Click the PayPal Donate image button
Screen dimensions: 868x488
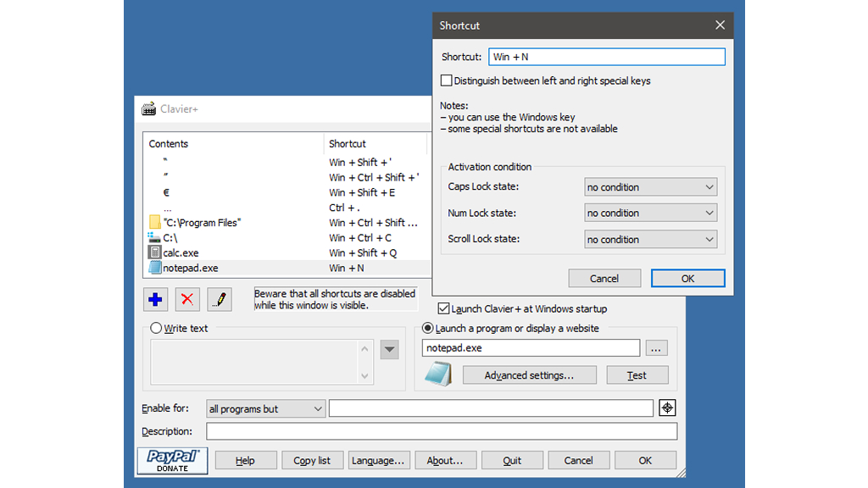tap(173, 460)
